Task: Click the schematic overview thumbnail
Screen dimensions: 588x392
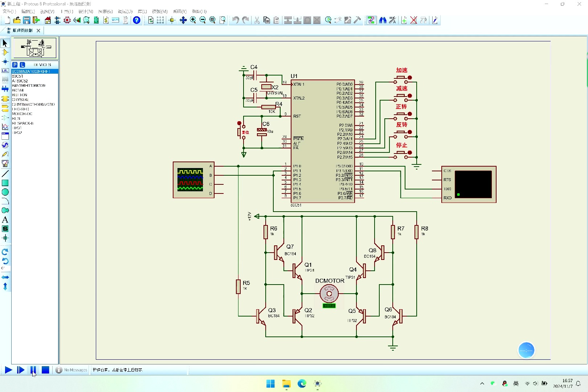Action: [34, 48]
